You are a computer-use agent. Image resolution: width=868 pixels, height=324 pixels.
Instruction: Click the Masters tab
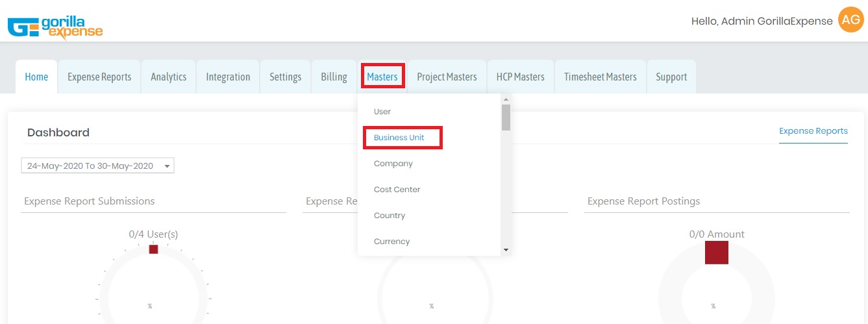[x=382, y=77]
